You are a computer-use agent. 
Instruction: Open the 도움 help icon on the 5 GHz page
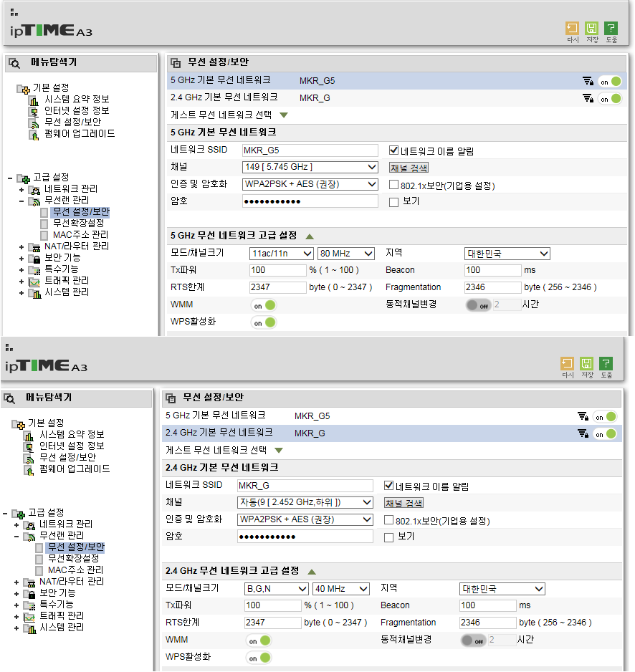pos(611,29)
